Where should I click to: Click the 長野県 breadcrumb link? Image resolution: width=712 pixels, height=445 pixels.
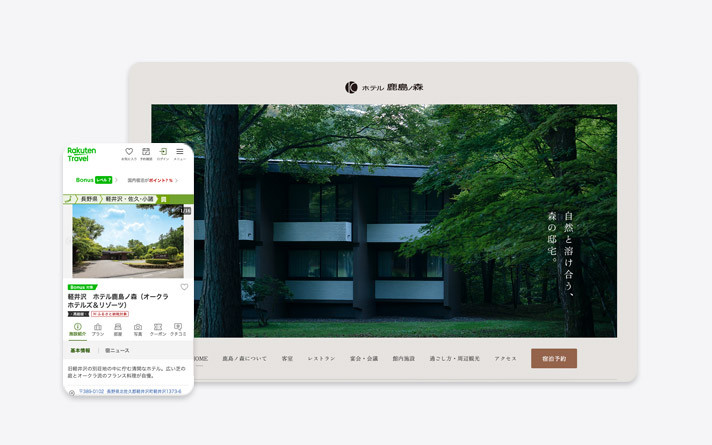89,199
